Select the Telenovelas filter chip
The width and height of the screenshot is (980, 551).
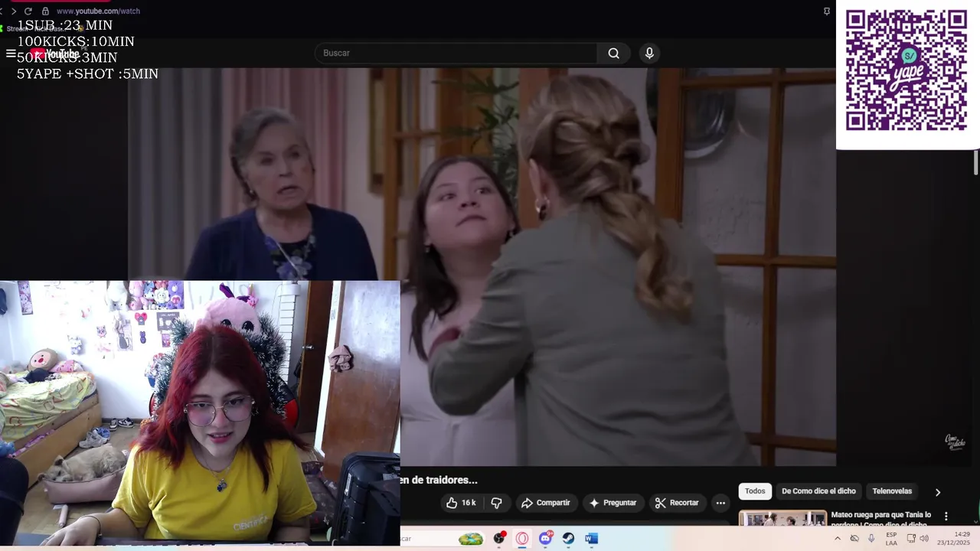(892, 491)
